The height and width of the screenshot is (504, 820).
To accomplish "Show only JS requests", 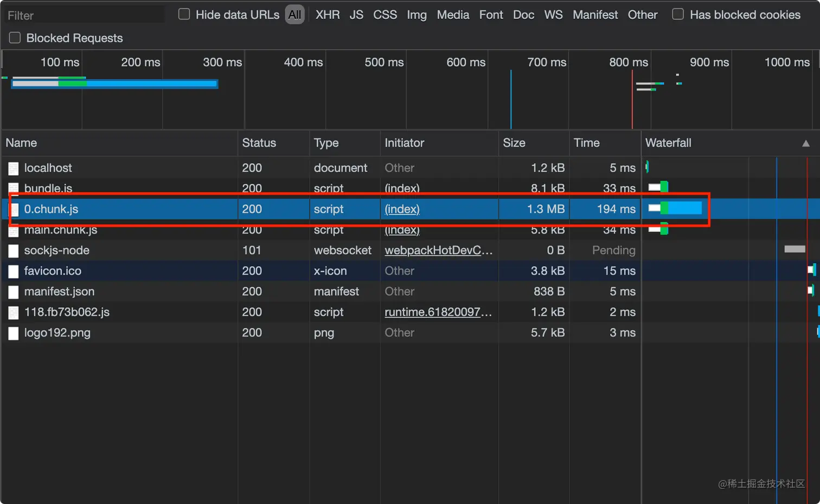I will click(x=356, y=15).
